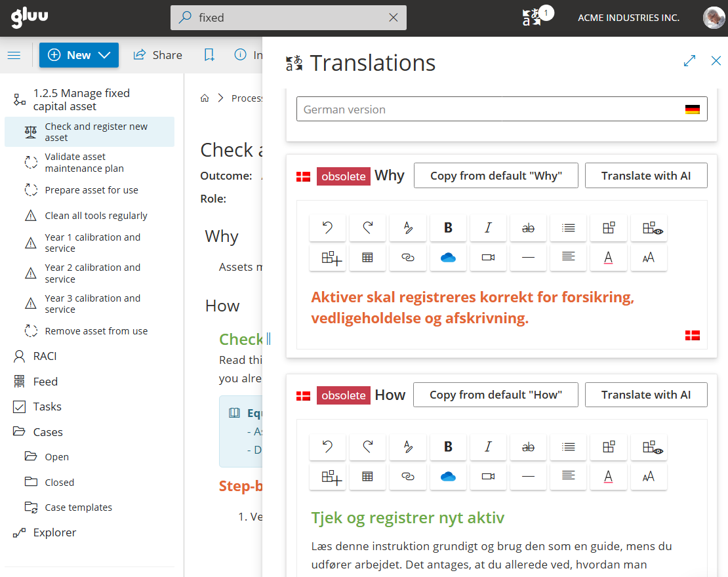Open the translations icon in top bar

click(531, 18)
